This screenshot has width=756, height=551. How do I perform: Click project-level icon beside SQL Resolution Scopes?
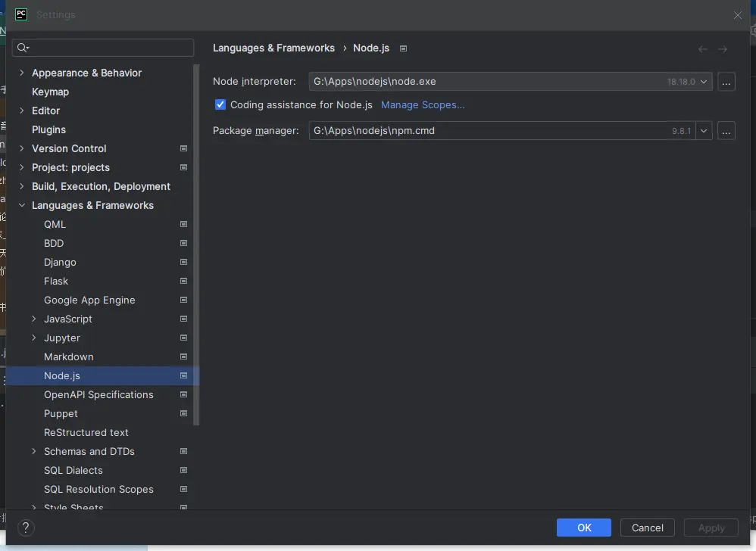tap(183, 490)
